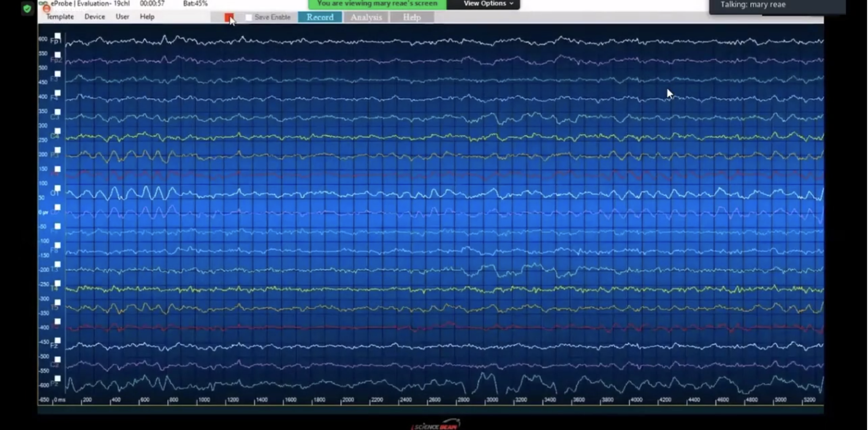Toggle the Fp1 channel checkbox
Screen dimensions: 868x430
tap(58, 36)
